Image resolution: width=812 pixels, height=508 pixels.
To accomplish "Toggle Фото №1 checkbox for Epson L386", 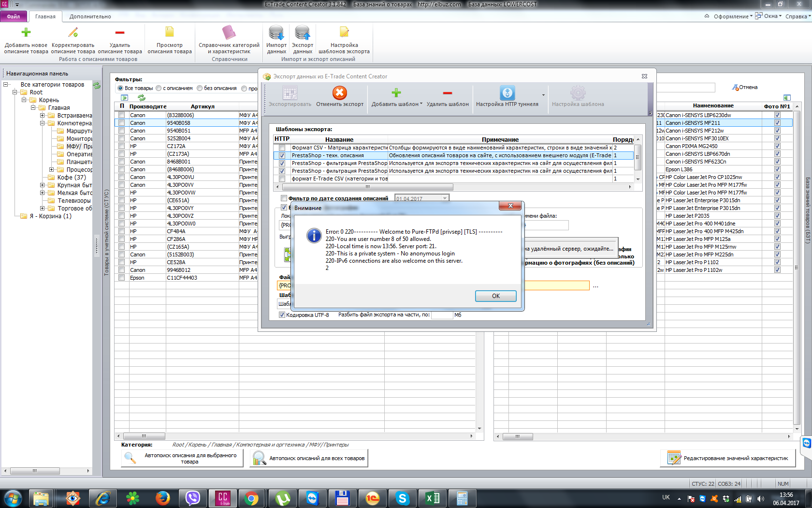I will coord(777,169).
